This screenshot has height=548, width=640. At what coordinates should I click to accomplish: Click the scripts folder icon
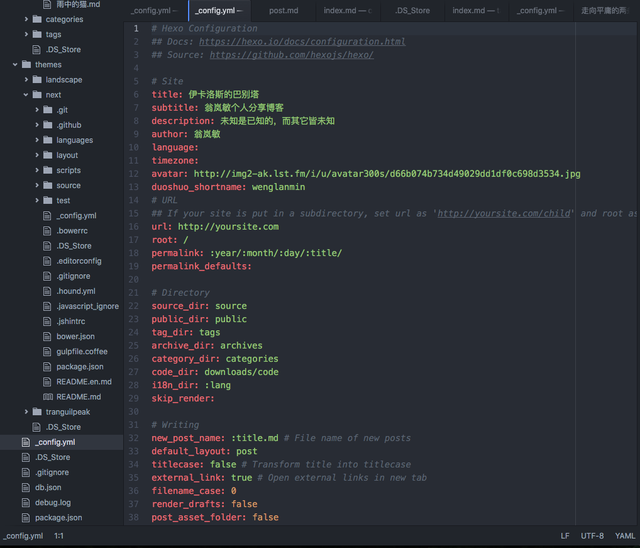click(x=48, y=170)
